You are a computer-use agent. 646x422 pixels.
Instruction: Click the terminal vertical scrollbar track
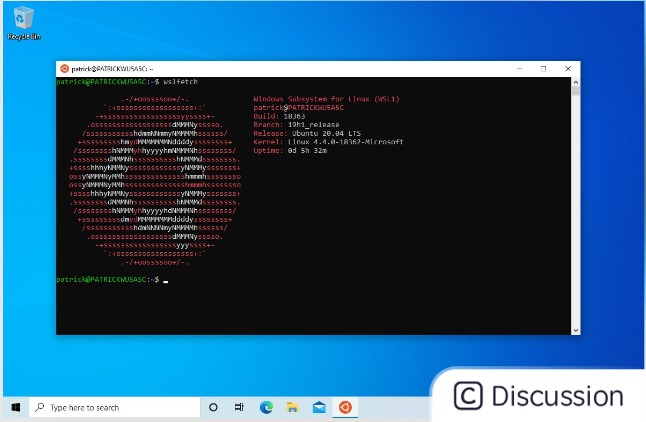(576, 200)
